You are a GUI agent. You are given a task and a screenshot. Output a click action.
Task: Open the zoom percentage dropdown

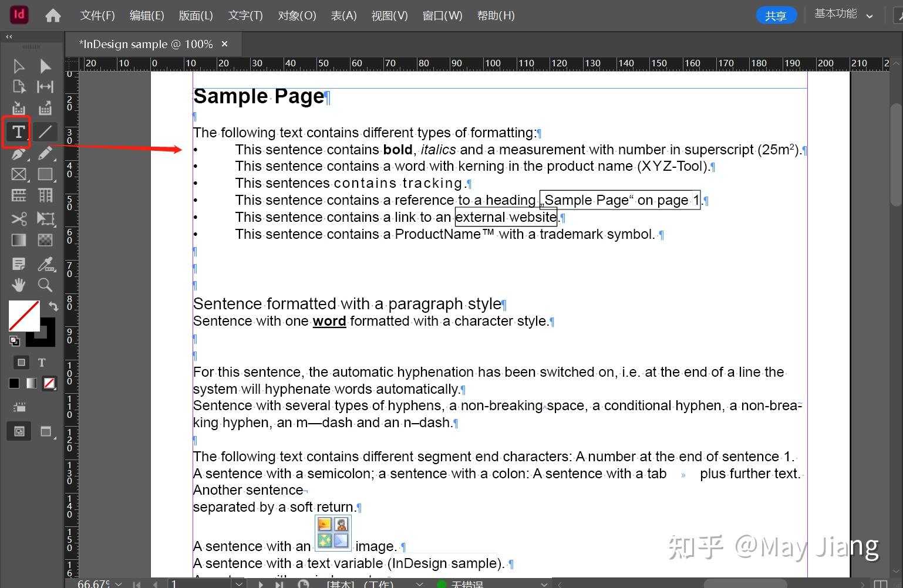tap(118, 583)
